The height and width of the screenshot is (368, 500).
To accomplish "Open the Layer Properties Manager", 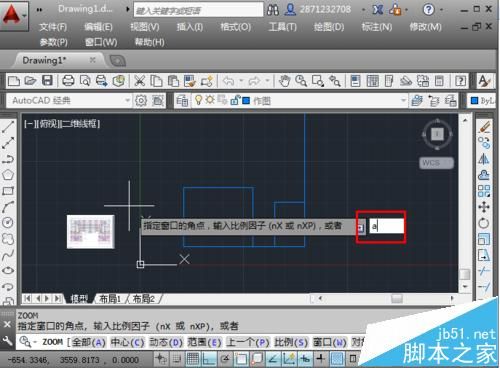I will click(182, 100).
